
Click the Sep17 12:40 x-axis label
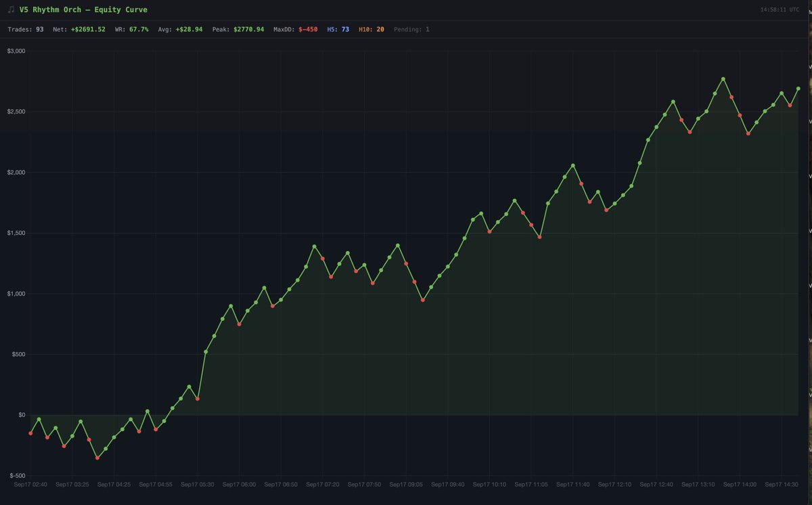click(656, 485)
